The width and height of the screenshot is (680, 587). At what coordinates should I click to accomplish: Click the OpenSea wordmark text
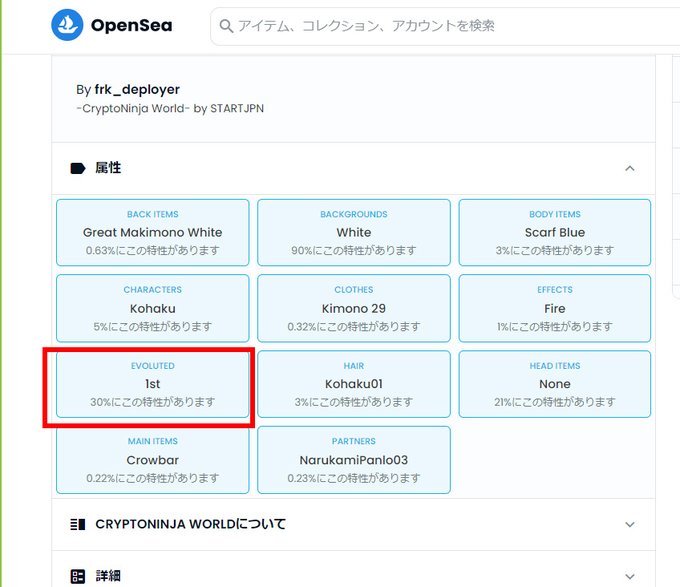pyautogui.click(x=131, y=25)
